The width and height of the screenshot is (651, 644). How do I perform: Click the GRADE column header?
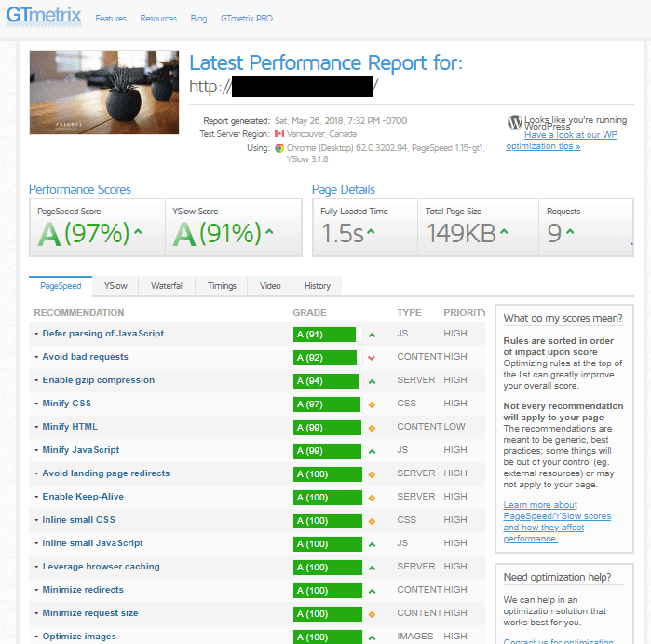309,312
